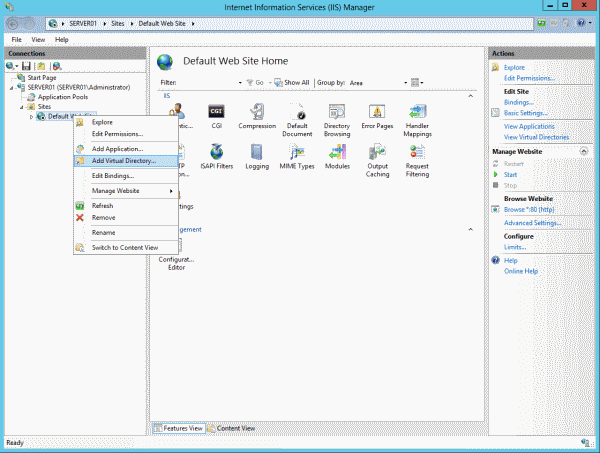This screenshot has height=453, width=600.
Task: Click the folder-up icon in Connections toolbar
Action: click(41, 66)
